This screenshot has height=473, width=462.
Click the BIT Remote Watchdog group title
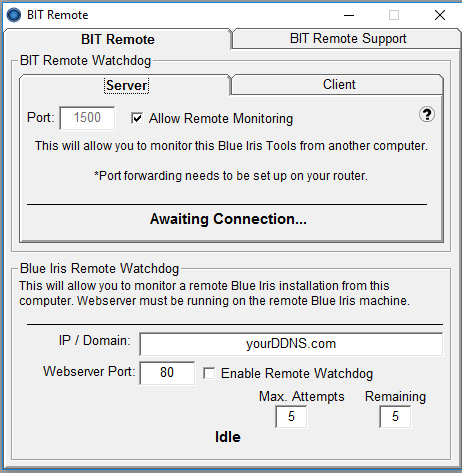pyautogui.click(x=85, y=61)
